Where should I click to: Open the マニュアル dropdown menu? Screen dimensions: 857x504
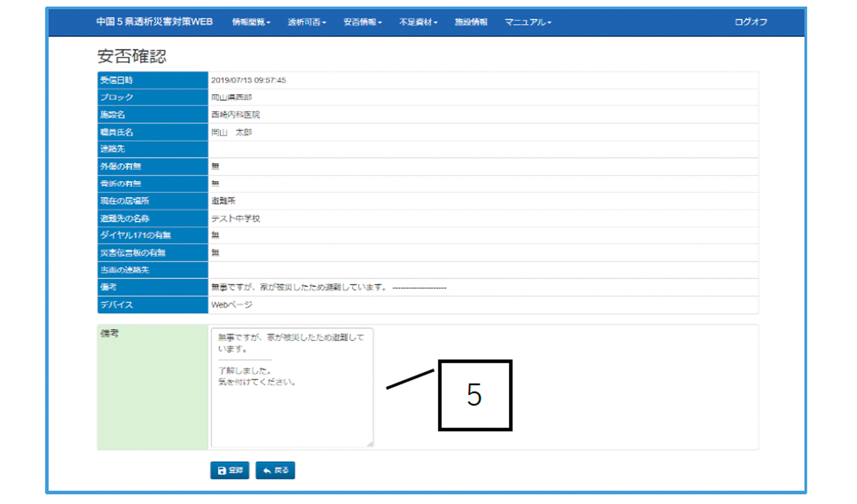point(528,22)
